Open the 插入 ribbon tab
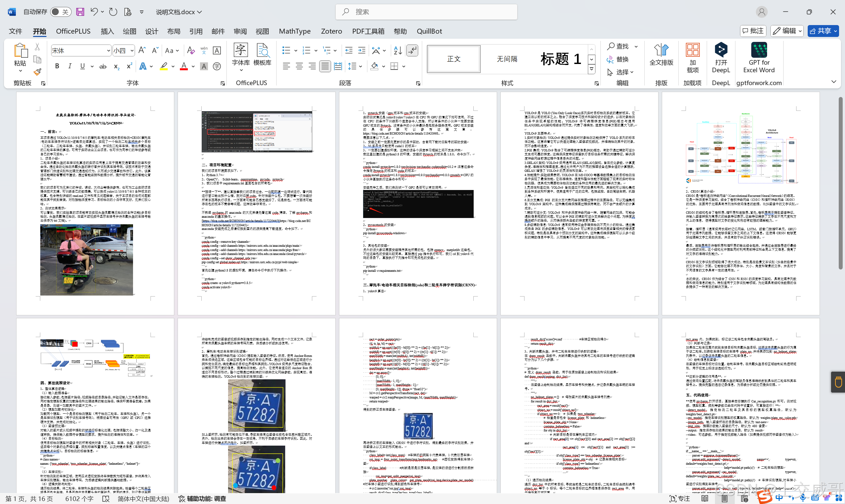 click(x=107, y=31)
